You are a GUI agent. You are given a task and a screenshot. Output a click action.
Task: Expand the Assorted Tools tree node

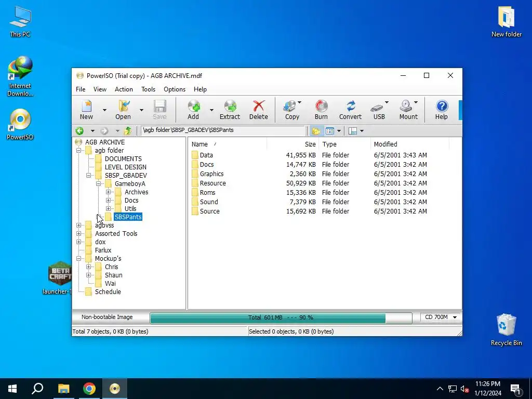[79, 233]
